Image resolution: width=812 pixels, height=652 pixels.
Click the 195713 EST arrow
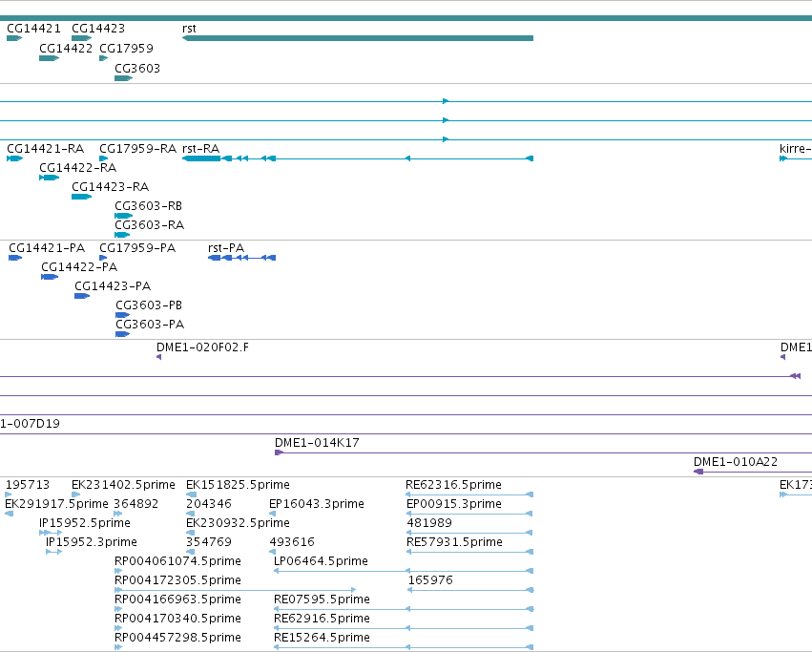click(9, 494)
